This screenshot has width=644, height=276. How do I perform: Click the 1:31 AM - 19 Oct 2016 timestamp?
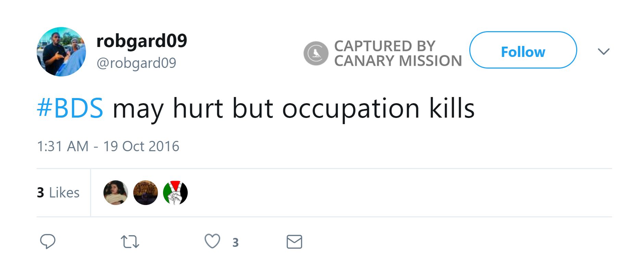coord(108,146)
